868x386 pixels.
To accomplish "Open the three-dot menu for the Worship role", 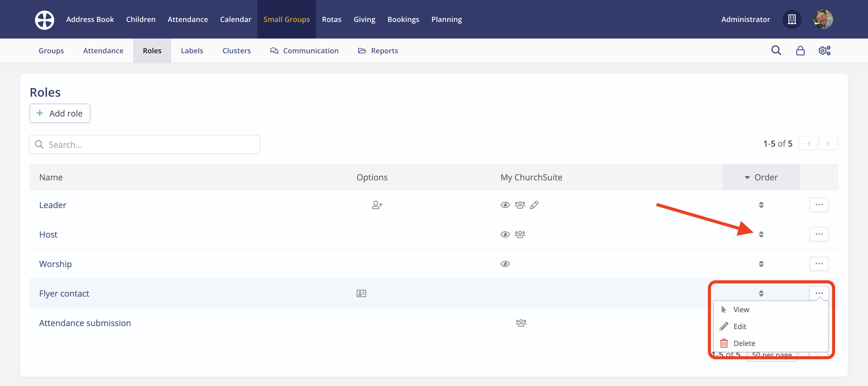I will pos(819,264).
